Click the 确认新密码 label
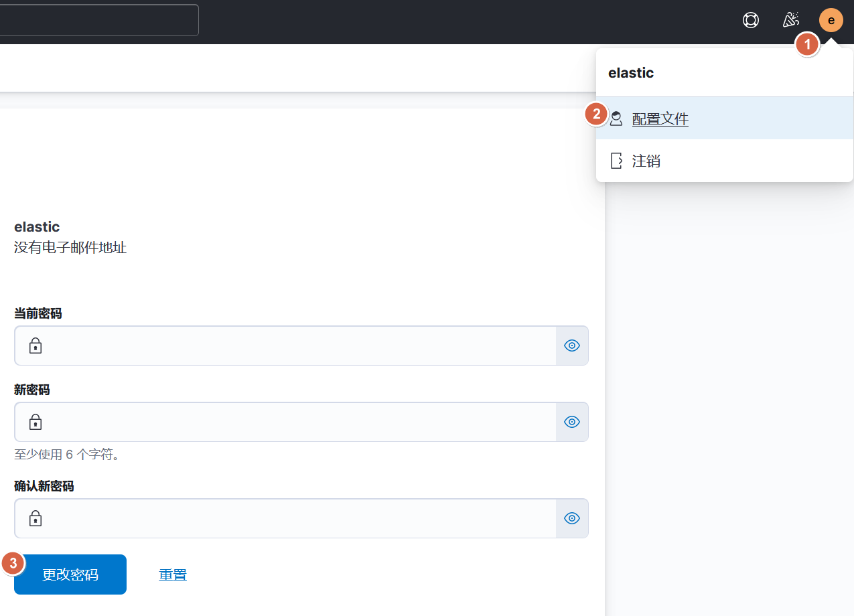This screenshot has width=854, height=616. click(x=44, y=486)
